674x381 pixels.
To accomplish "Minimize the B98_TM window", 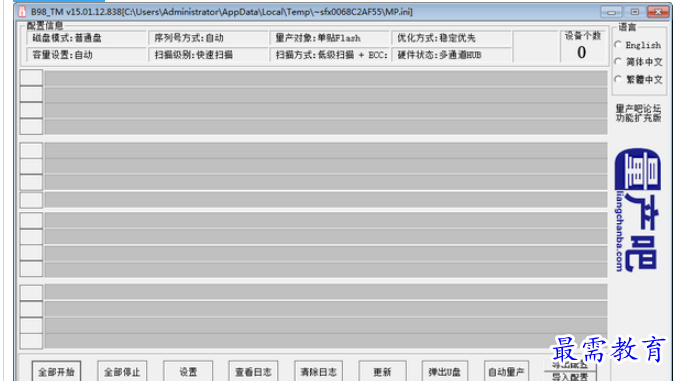I will pyautogui.click(x=611, y=12).
